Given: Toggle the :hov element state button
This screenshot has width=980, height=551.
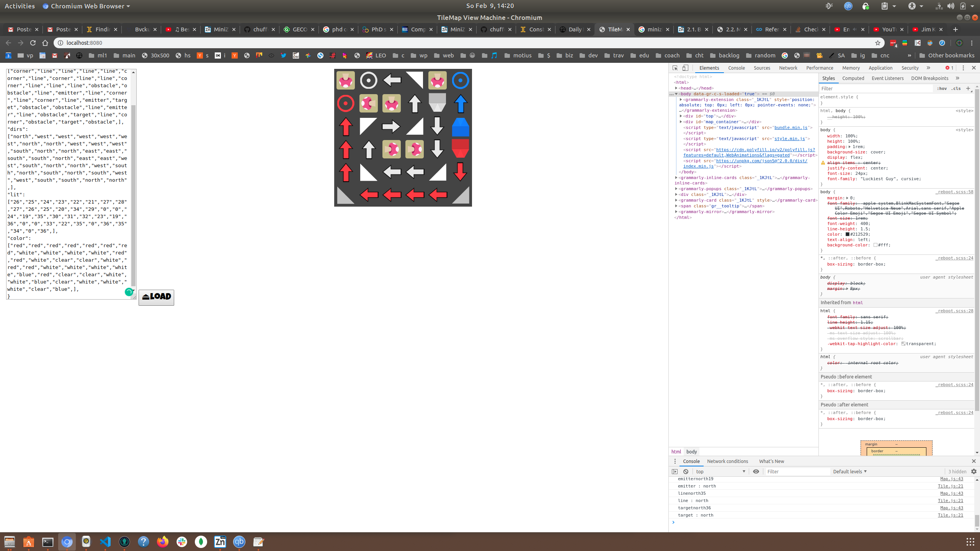Looking at the screenshot, I should click(942, 88).
